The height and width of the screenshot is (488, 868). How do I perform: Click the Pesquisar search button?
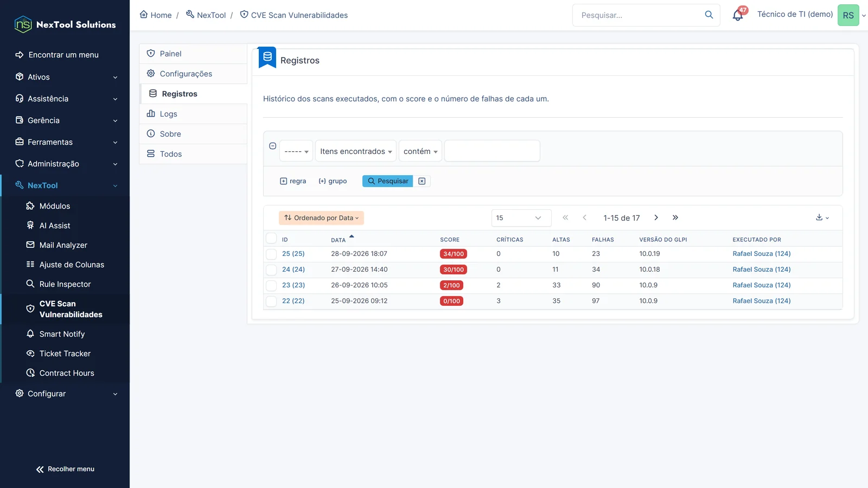(388, 181)
